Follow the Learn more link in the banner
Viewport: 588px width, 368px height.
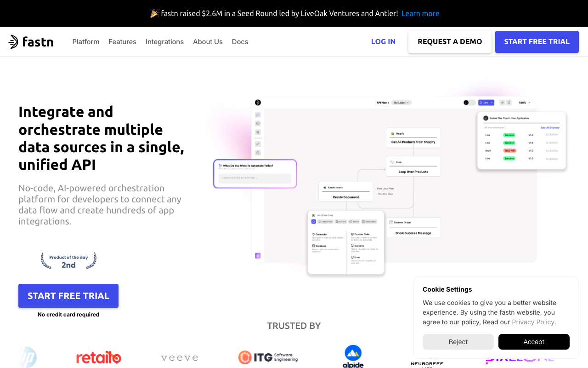coord(420,13)
